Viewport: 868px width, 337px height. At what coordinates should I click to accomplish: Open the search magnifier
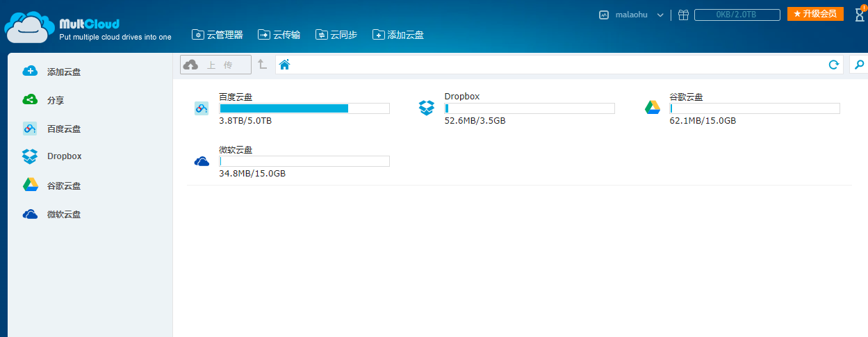tap(859, 65)
